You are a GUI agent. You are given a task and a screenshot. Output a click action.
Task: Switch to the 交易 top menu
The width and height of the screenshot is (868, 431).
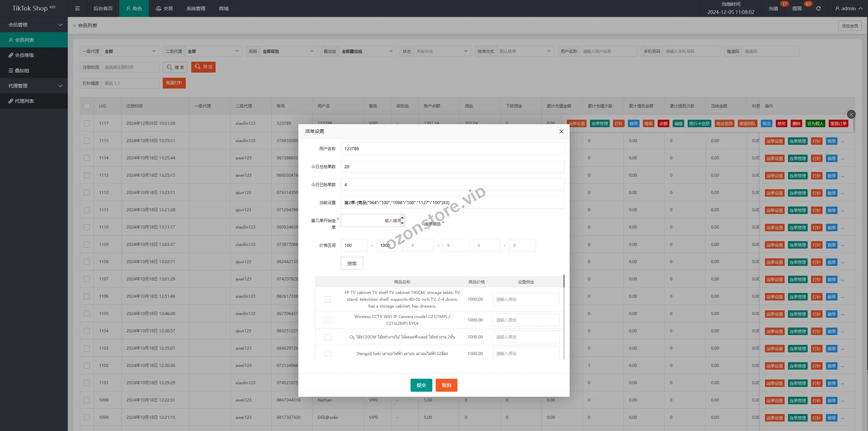click(164, 8)
